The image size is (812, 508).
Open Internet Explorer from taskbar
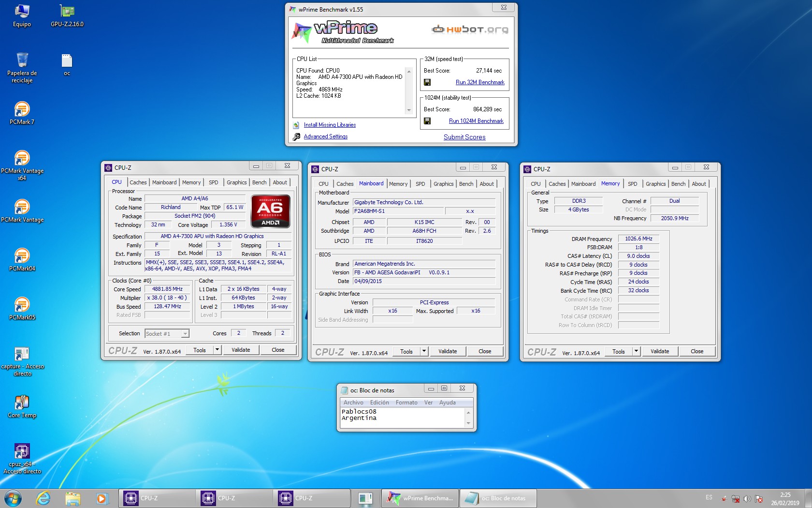(x=43, y=498)
